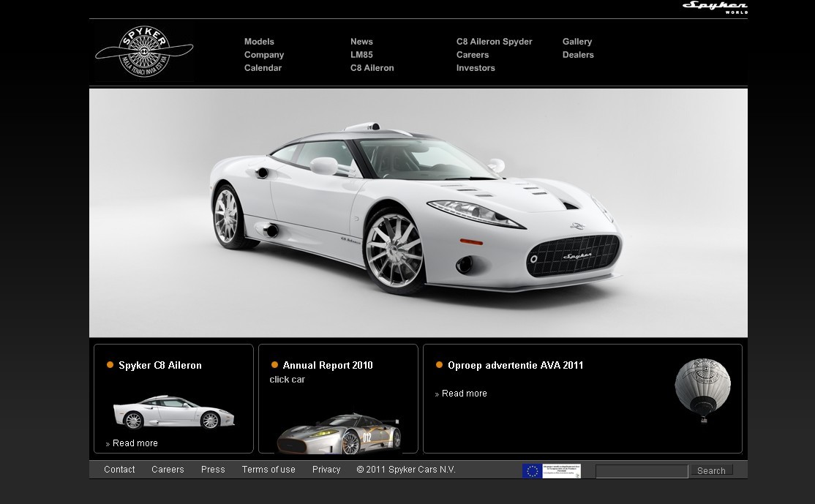Image resolution: width=815 pixels, height=504 pixels.
Task: Click the silver race car thumbnail
Action: tap(338, 433)
